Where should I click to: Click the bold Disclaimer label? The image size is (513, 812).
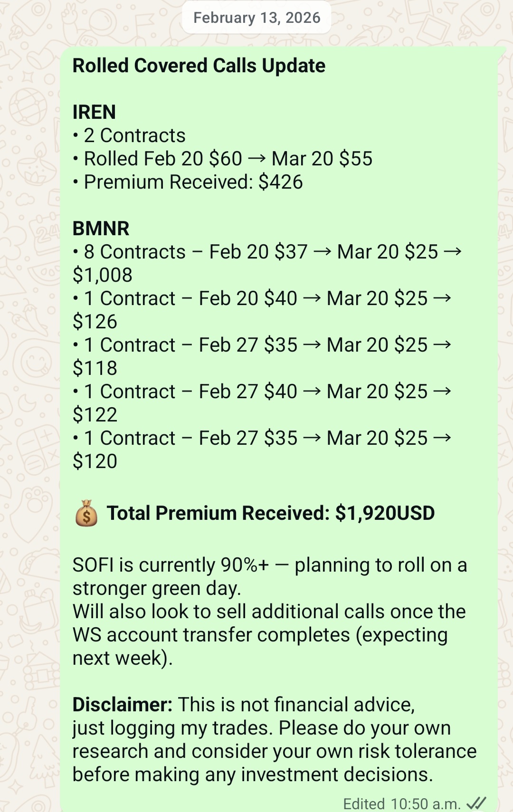pos(122,705)
